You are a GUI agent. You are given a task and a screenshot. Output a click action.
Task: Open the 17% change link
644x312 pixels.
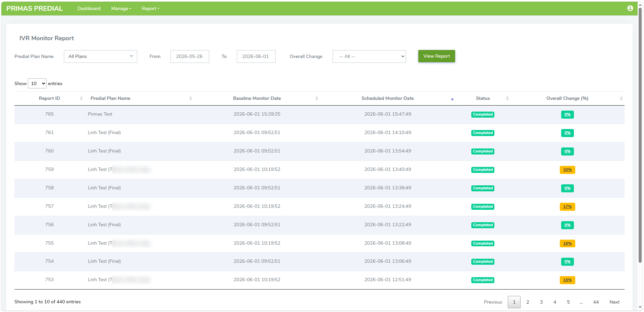567,207
